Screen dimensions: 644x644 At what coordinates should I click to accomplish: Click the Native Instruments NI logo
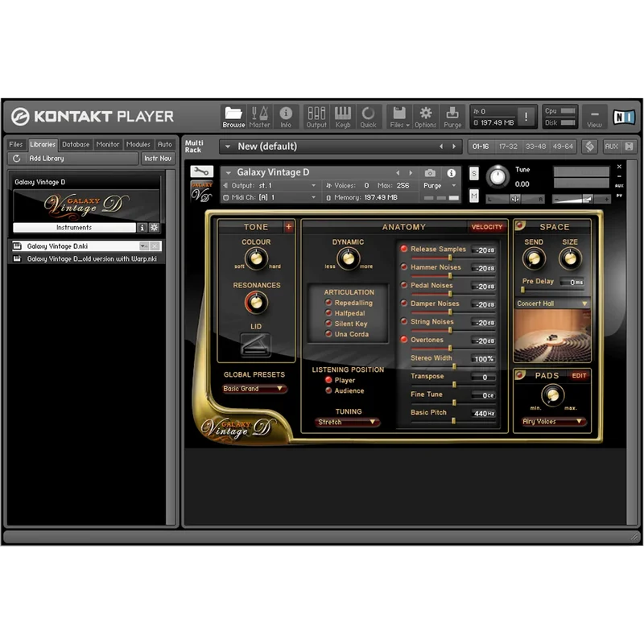[x=624, y=118]
